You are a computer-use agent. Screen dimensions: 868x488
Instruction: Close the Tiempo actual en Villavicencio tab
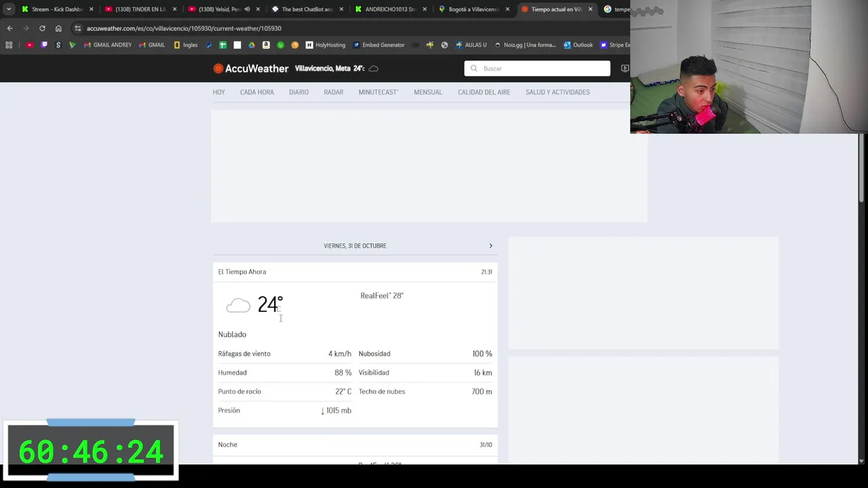pyautogui.click(x=590, y=9)
